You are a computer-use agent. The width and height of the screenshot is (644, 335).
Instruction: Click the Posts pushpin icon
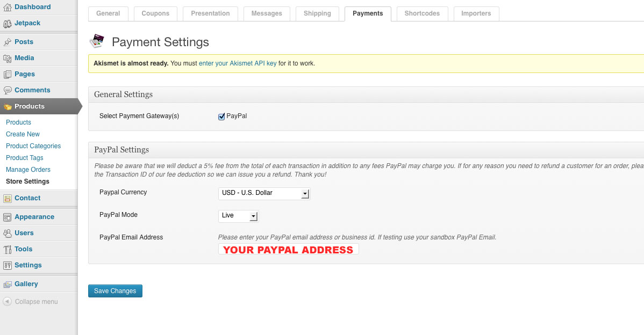click(x=8, y=42)
